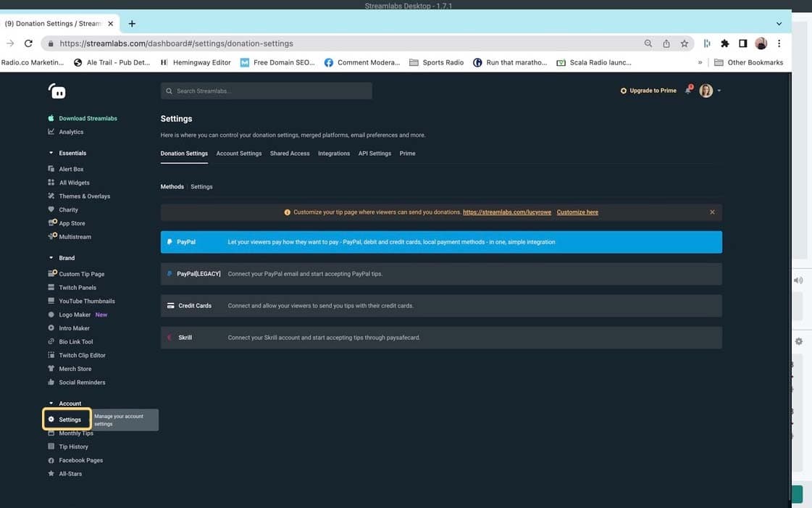Open Charity from the sidebar

pos(69,209)
